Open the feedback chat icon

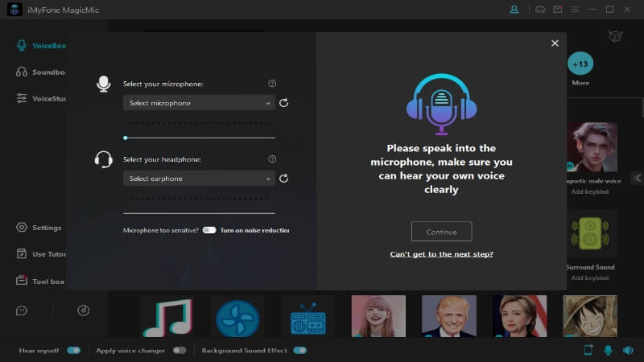[22, 311]
